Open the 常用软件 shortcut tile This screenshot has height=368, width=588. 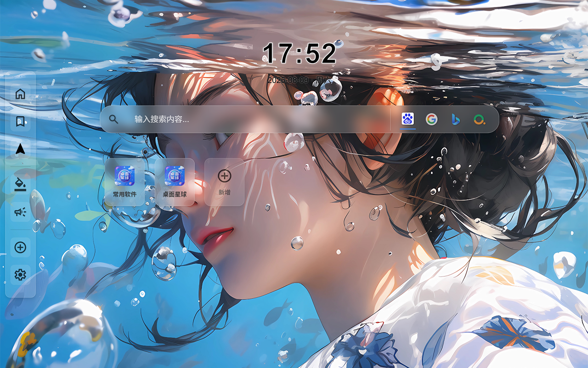pyautogui.click(x=125, y=182)
